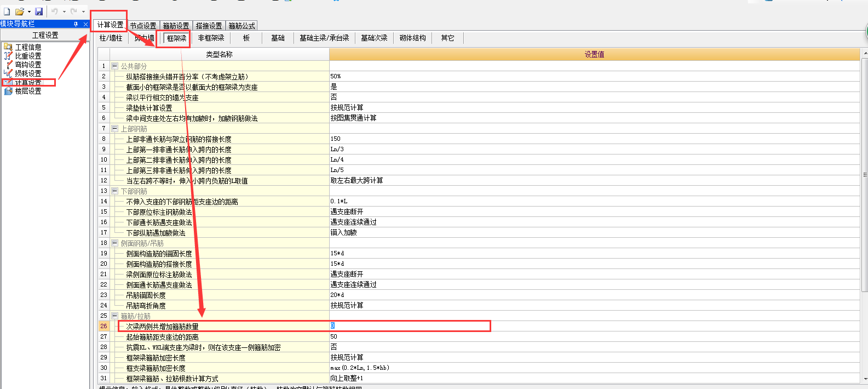
Task: Click the 设置值 column header
Action: tap(594, 54)
